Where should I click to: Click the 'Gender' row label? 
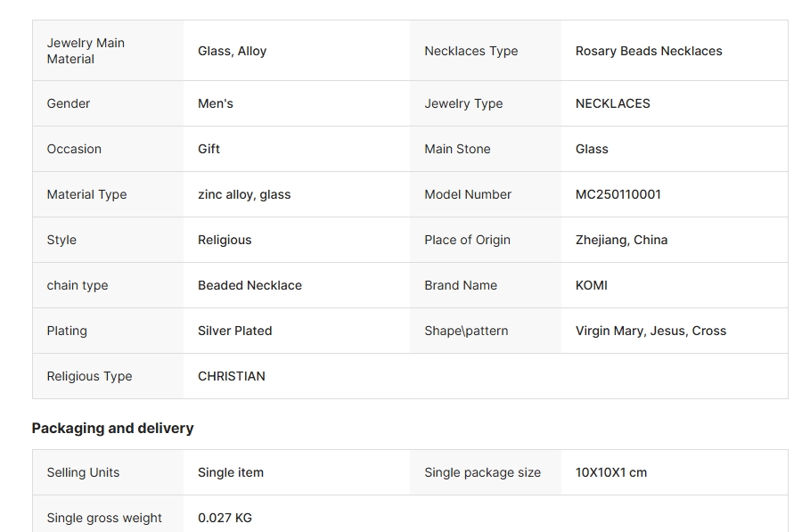(69, 103)
